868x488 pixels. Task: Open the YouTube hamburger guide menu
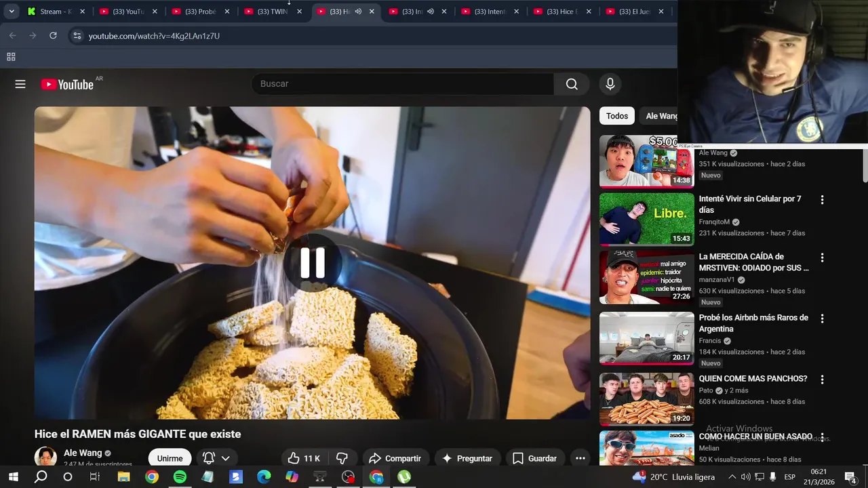[x=20, y=84]
